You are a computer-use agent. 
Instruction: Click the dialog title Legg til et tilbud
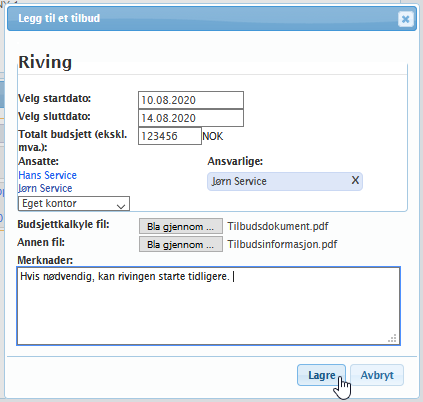pos(59,18)
